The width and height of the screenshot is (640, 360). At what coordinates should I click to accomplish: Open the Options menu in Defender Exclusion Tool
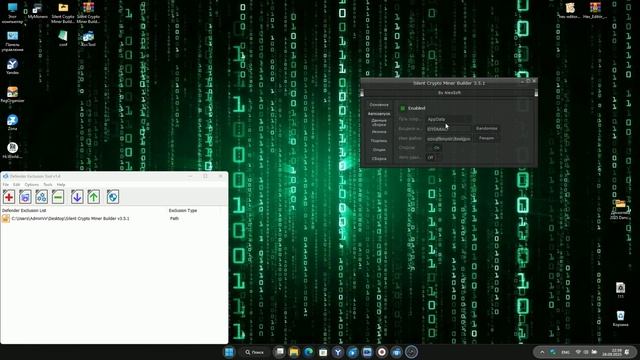(x=31, y=185)
